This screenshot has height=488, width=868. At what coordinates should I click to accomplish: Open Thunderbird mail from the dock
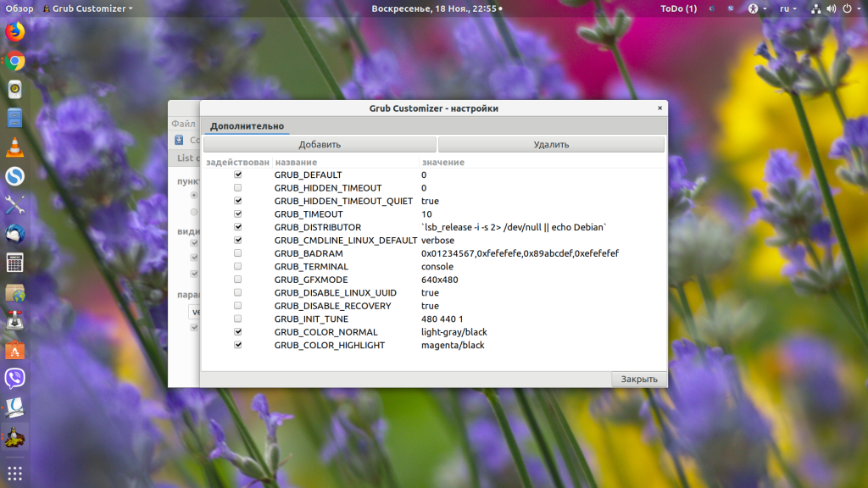14,234
